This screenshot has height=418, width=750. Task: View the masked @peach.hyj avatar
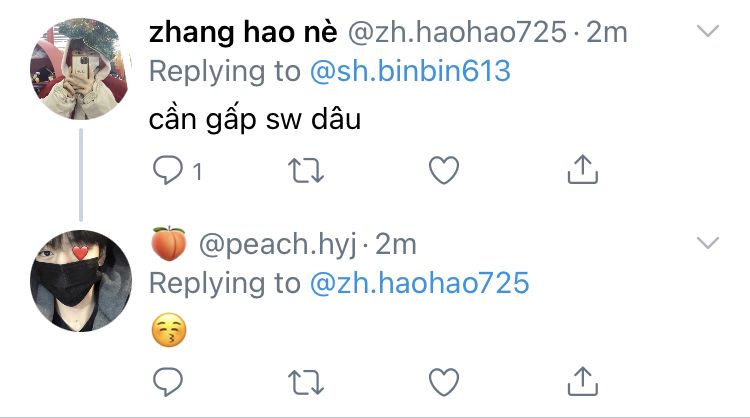pyautogui.click(x=81, y=281)
